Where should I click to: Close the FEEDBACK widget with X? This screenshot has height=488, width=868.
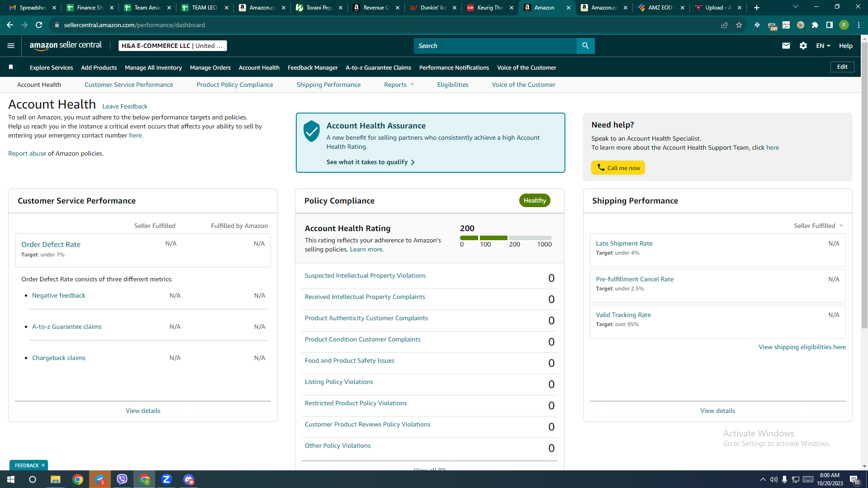(x=43, y=465)
